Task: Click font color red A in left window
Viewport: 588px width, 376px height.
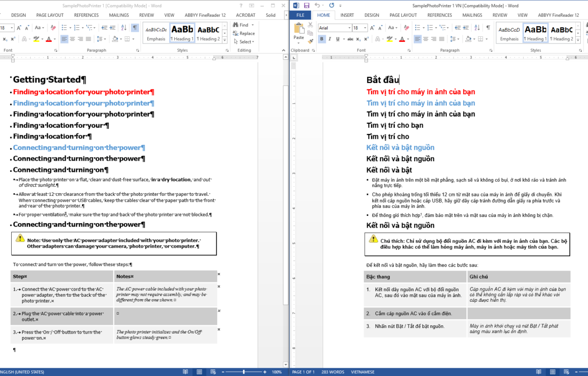Action: click(49, 39)
